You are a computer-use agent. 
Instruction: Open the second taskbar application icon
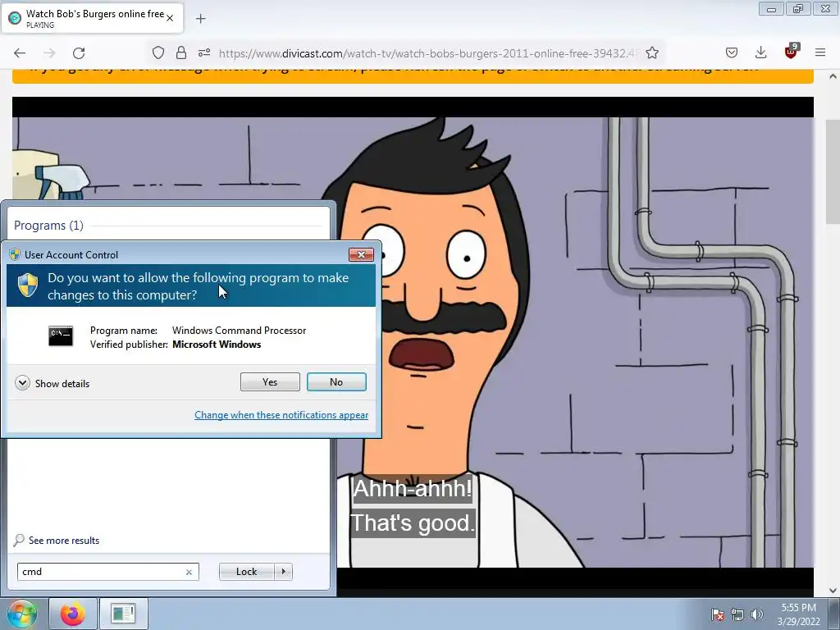[123, 614]
